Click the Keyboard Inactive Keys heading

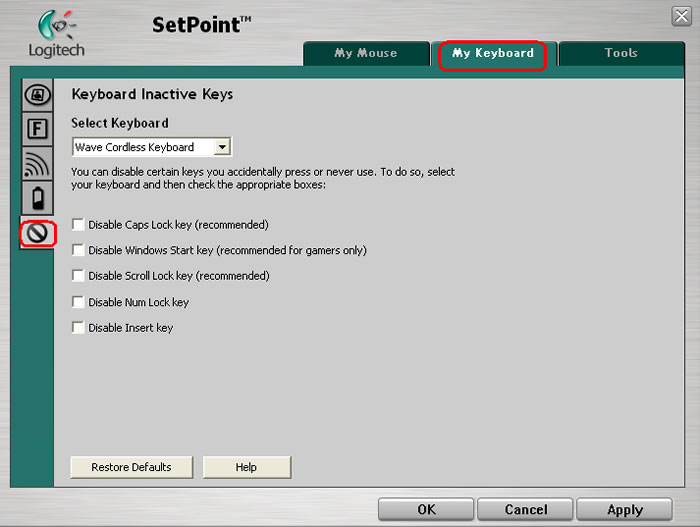click(x=152, y=94)
